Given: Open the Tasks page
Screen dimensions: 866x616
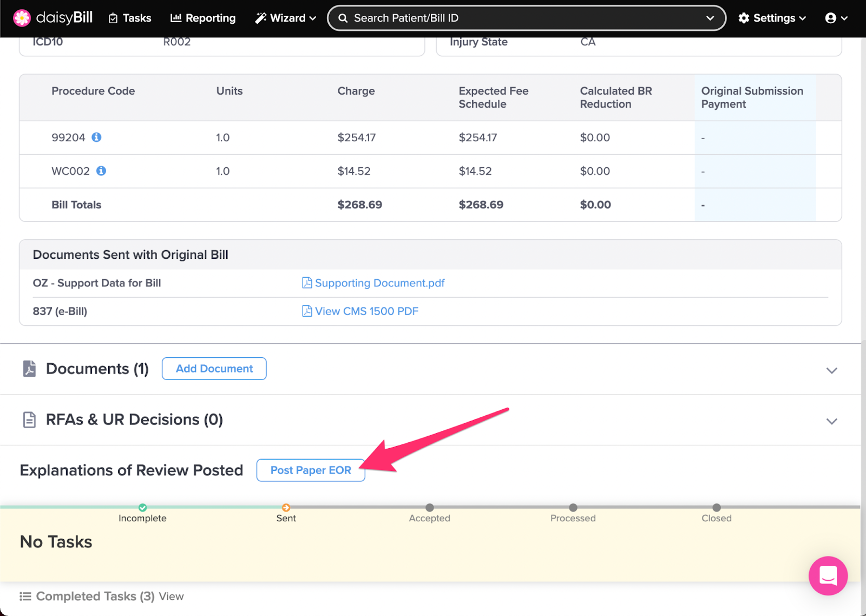Looking at the screenshot, I should coord(130,18).
